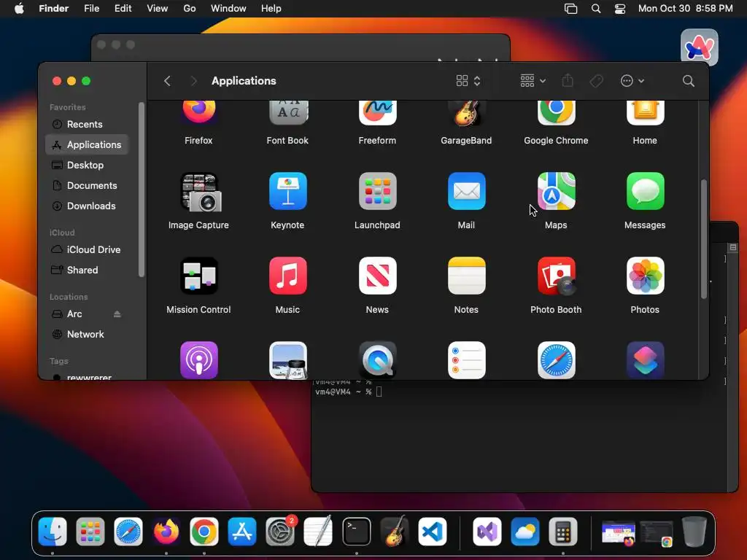Select the Messages app icon

[x=645, y=191]
